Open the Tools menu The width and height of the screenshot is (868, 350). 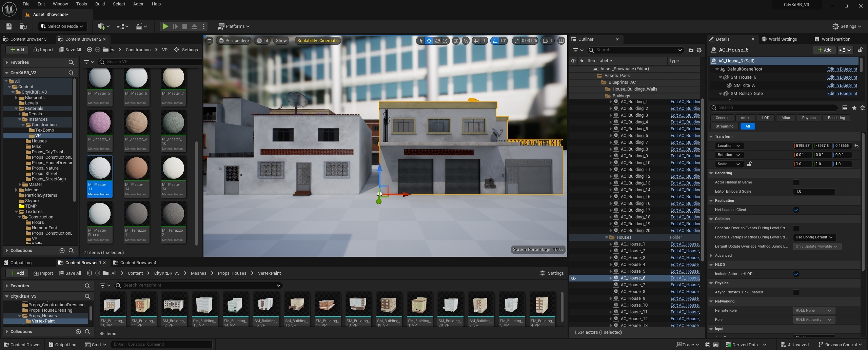pyautogui.click(x=81, y=4)
